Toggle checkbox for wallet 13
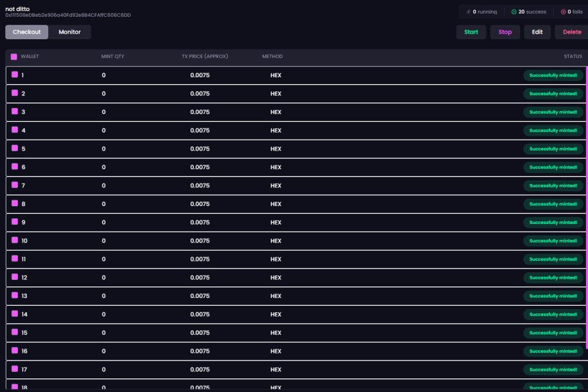The width and height of the screenshot is (588, 392). [15, 295]
